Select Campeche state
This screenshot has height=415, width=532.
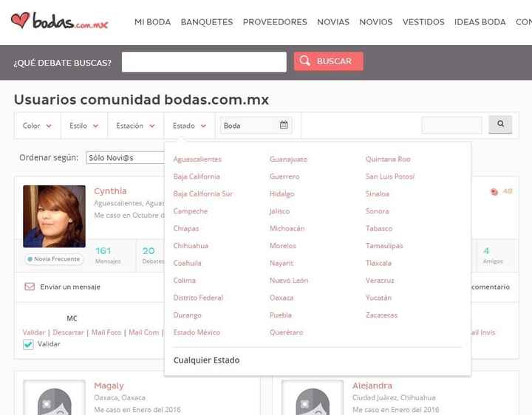190,211
